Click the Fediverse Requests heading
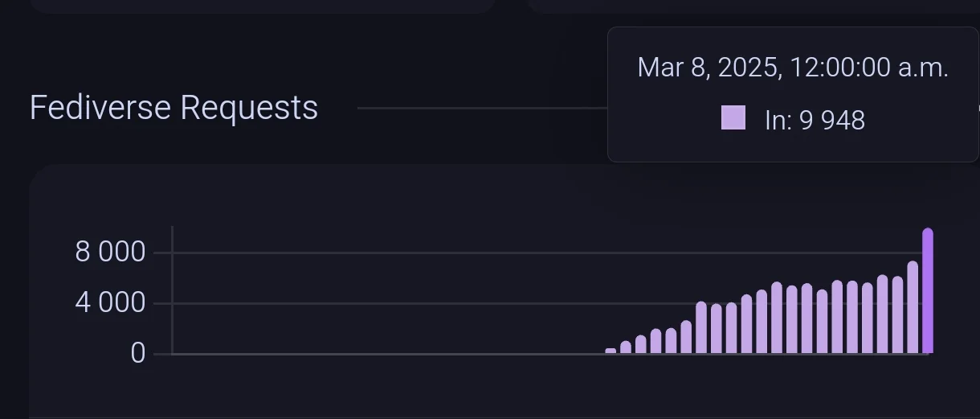980x419 pixels. click(x=174, y=108)
